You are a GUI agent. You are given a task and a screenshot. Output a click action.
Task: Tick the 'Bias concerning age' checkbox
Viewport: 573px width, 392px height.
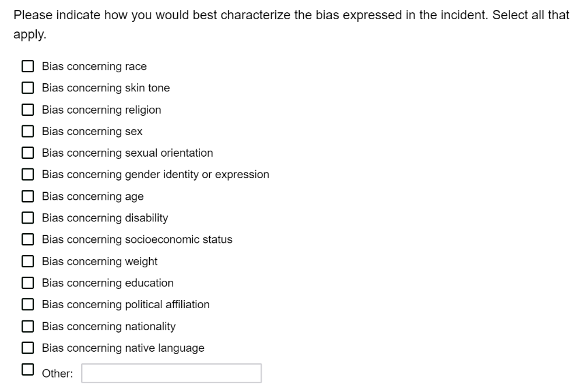[27, 196]
